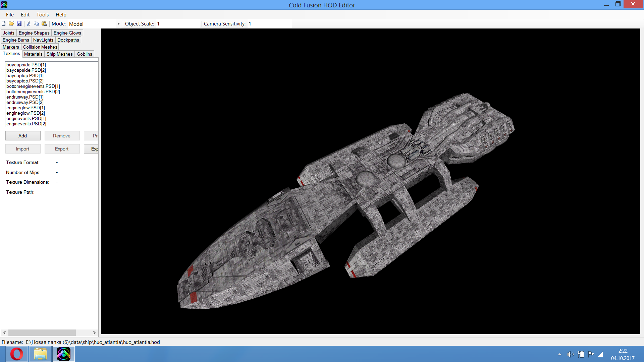Image resolution: width=644 pixels, height=362 pixels.
Task: Click Cold Fusion HOD Editor taskbar icon
Action: click(x=64, y=354)
